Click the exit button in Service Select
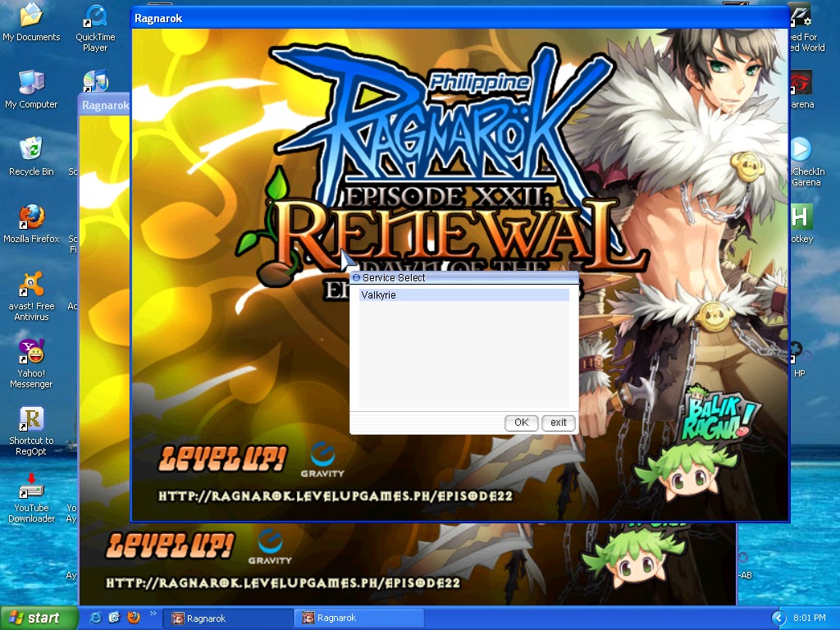This screenshot has width=840, height=630. tap(558, 422)
